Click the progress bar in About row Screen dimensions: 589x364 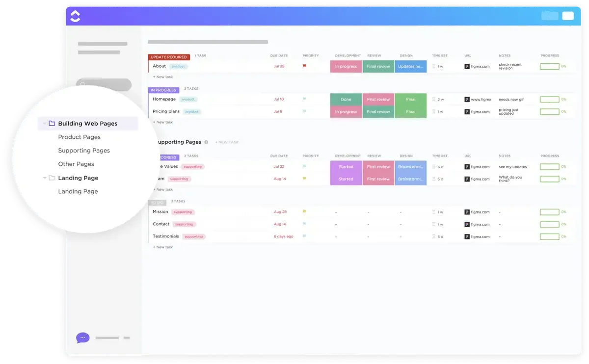(x=550, y=66)
